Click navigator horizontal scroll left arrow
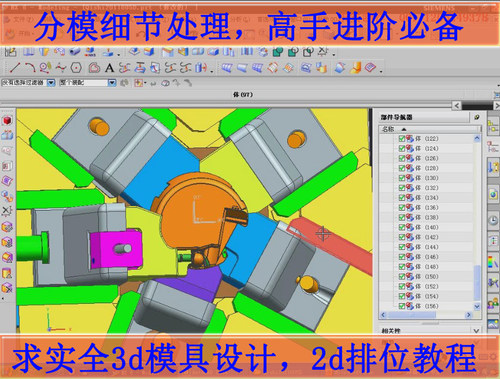The width and height of the screenshot is (500, 379). pyautogui.click(x=383, y=315)
